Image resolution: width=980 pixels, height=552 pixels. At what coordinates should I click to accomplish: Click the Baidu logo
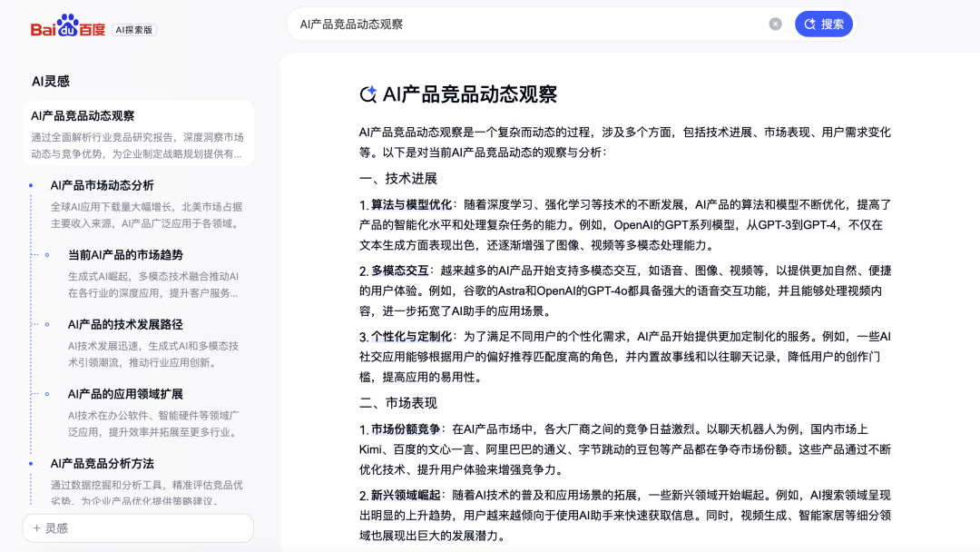point(68,25)
